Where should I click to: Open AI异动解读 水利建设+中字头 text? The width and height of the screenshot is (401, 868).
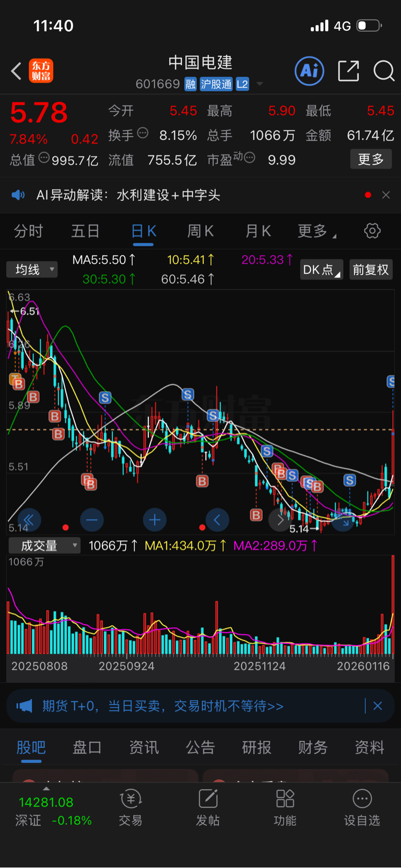click(128, 195)
